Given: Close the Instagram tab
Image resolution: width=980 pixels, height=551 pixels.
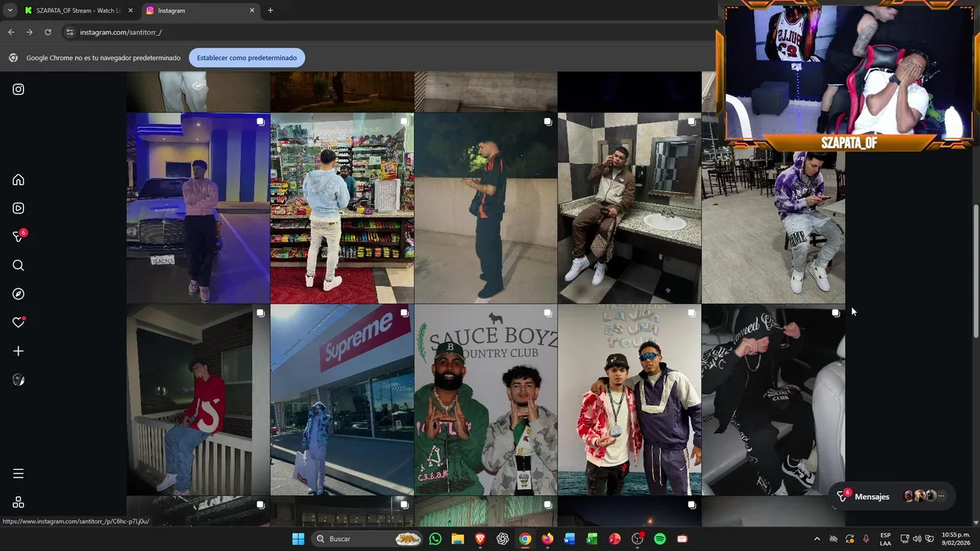Looking at the screenshot, I should coord(252,11).
